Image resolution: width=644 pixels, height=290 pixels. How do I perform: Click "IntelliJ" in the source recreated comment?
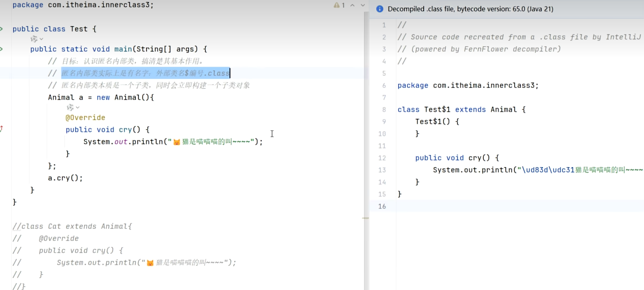pyautogui.click(x=623, y=37)
